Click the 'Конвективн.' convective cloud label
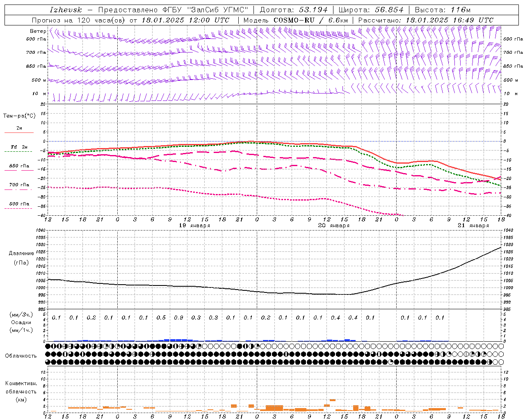 tap(21, 383)
